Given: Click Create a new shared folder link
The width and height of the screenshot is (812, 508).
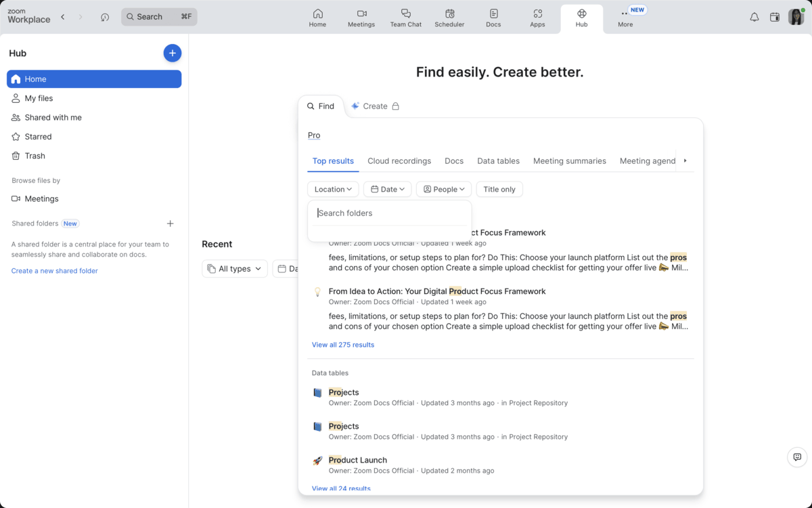Looking at the screenshot, I should [55, 271].
